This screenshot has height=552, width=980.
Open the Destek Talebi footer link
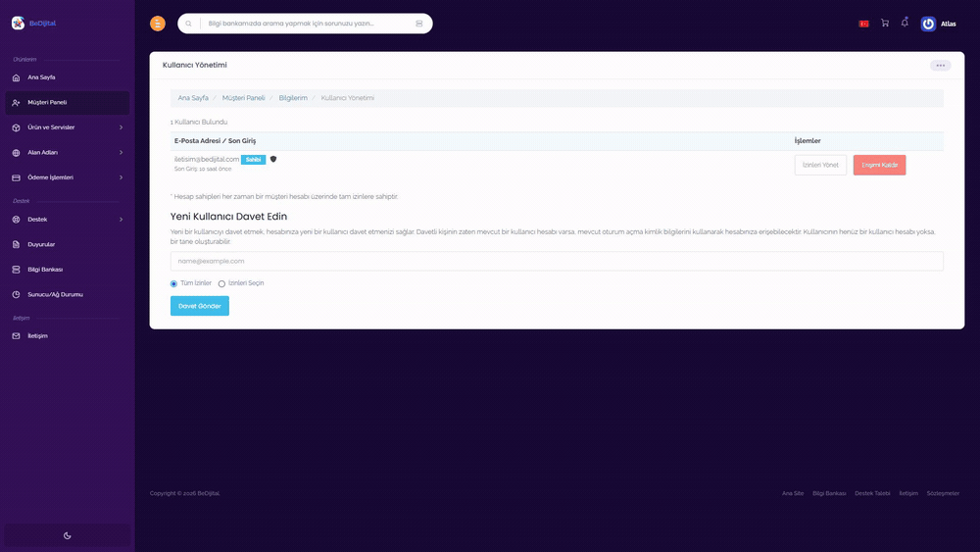click(x=872, y=493)
